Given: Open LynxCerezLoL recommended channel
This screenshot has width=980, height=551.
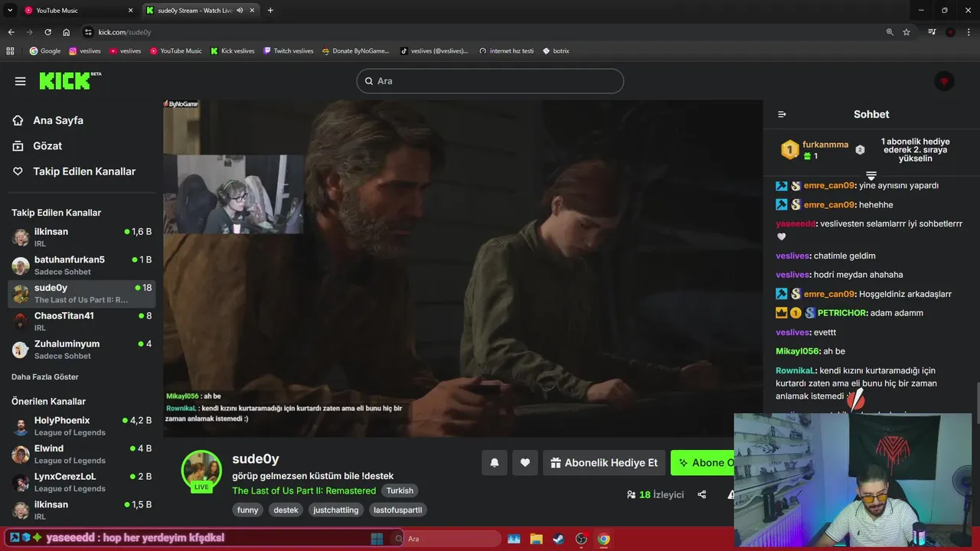Looking at the screenshot, I should click(81, 482).
